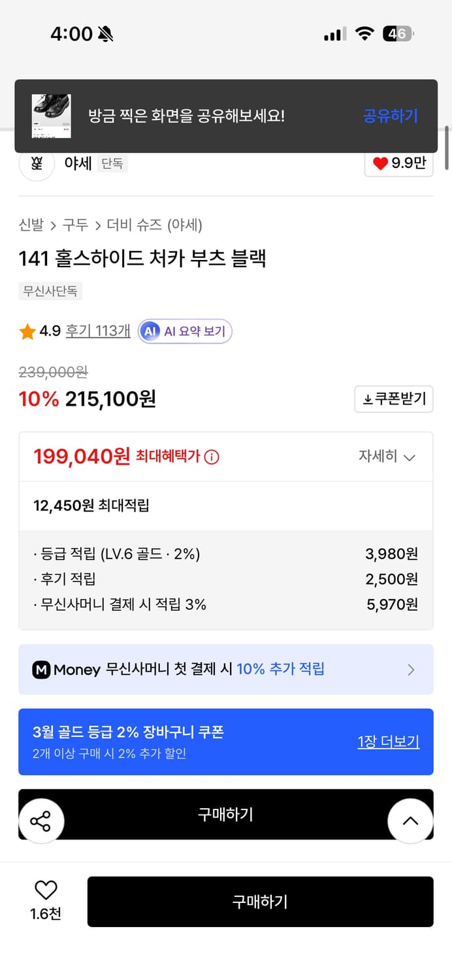Select the AI 요약 보기 icon
Screen dimensions: 452x980
tap(152, 332)
